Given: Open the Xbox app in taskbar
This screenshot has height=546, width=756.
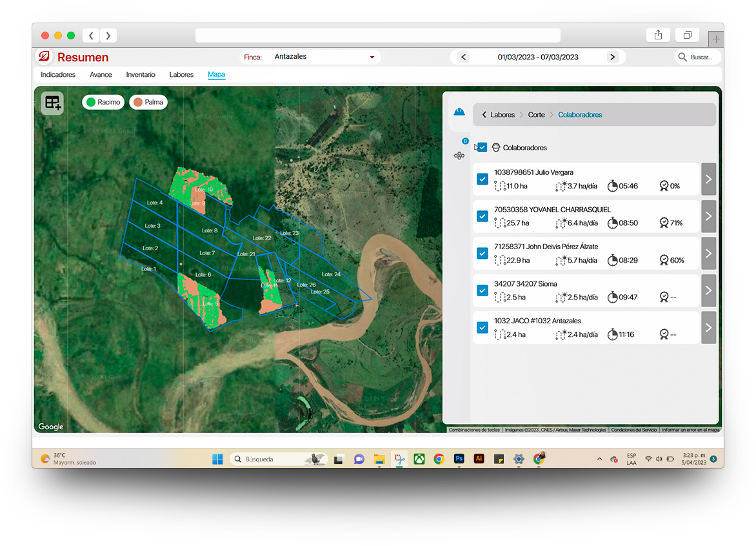Looking at the screenshot, I should pyautogui.click(x=419, y=459).
